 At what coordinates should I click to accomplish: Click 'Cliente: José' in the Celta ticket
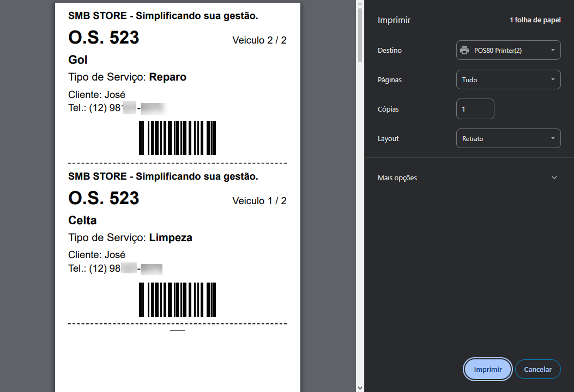(x=96, y=255)
